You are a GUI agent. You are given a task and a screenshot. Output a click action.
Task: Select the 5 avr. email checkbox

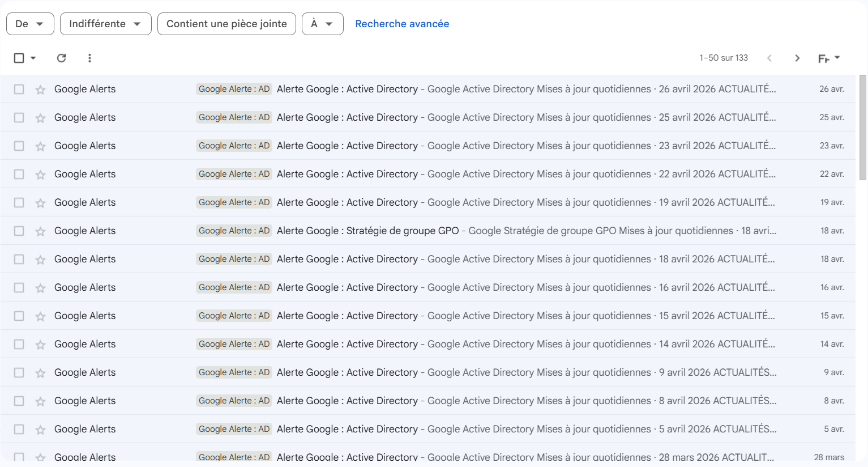pos(19,429)
